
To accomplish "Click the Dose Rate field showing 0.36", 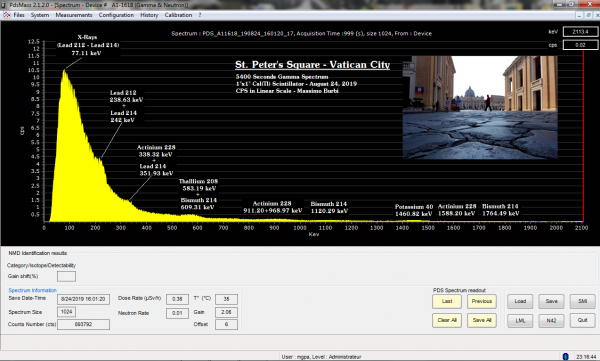I will [x=177, y=299].
